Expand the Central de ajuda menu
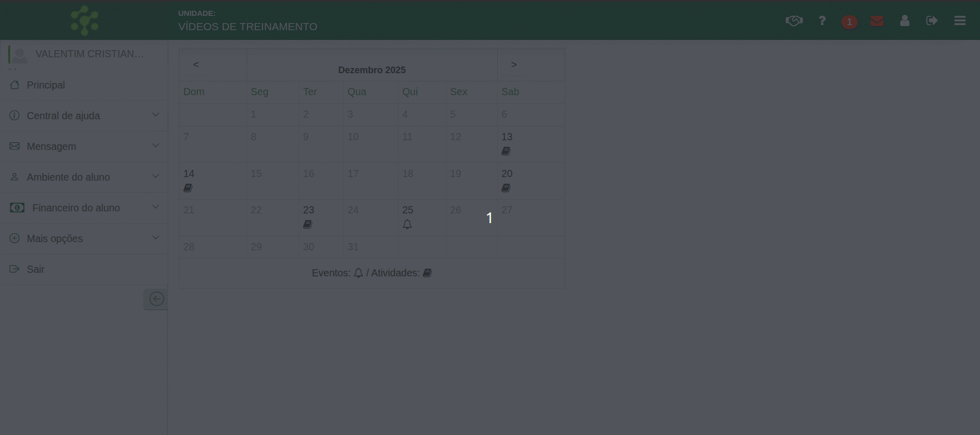The width and height of the screenshot is (980, 435). tap(84, 116)
